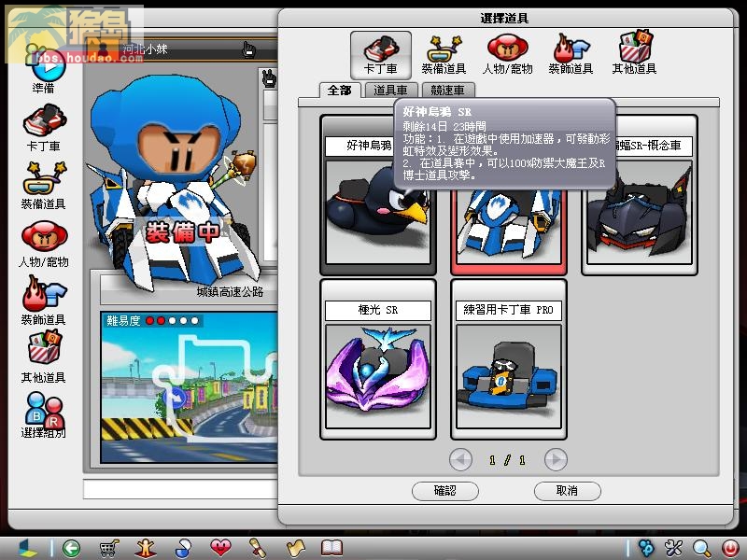Open 裝備道具 from the left sidebar
The width and height of the screenshot is (747, 560).
(x=43, y=186)
